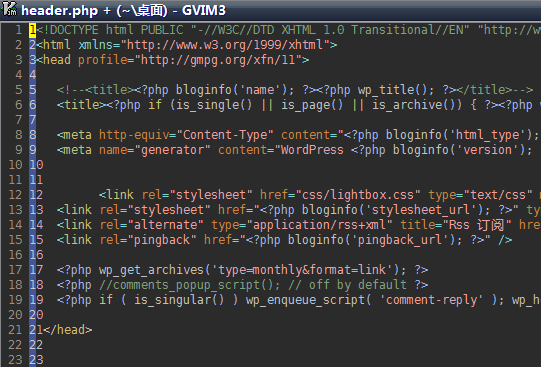
Task: Click the "Content-Type" string on line 8
Action: coord(225,135)
